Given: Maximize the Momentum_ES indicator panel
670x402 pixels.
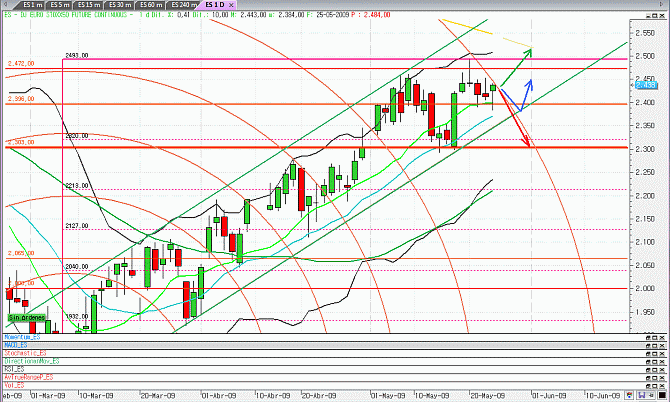Looking at the screenshot, I should [655, 337].
